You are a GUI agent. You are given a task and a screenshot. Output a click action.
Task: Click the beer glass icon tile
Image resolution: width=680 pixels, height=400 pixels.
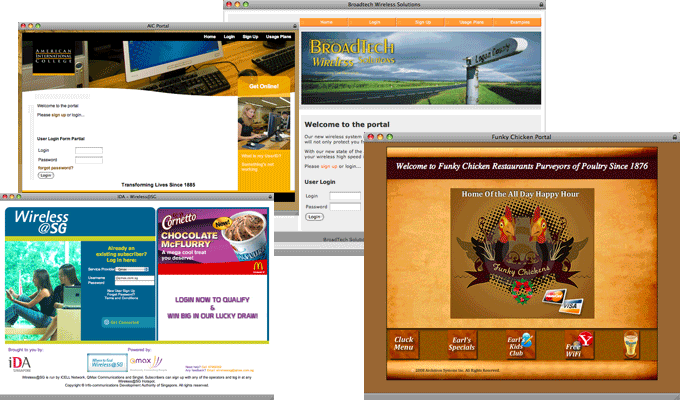point(631,344)
